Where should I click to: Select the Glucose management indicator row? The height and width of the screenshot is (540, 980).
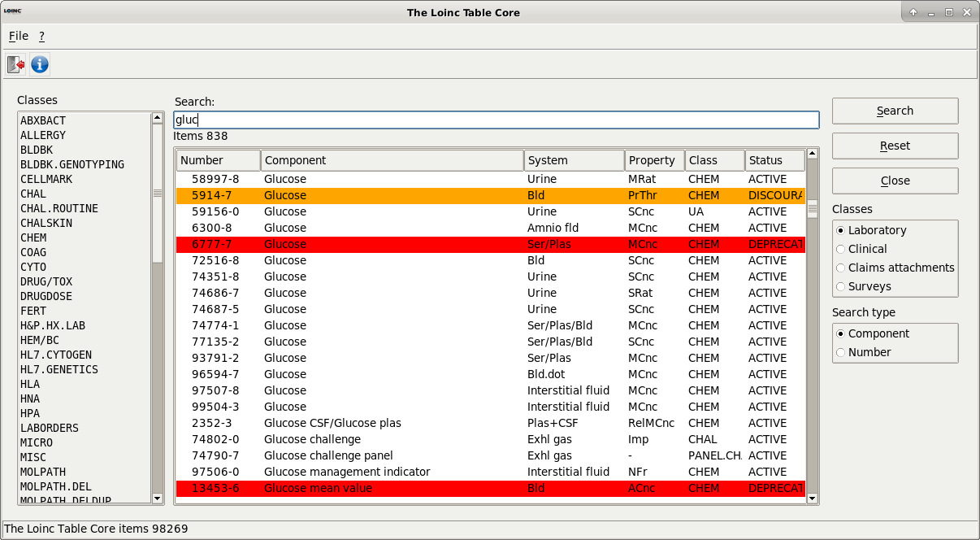click(491, 472)
